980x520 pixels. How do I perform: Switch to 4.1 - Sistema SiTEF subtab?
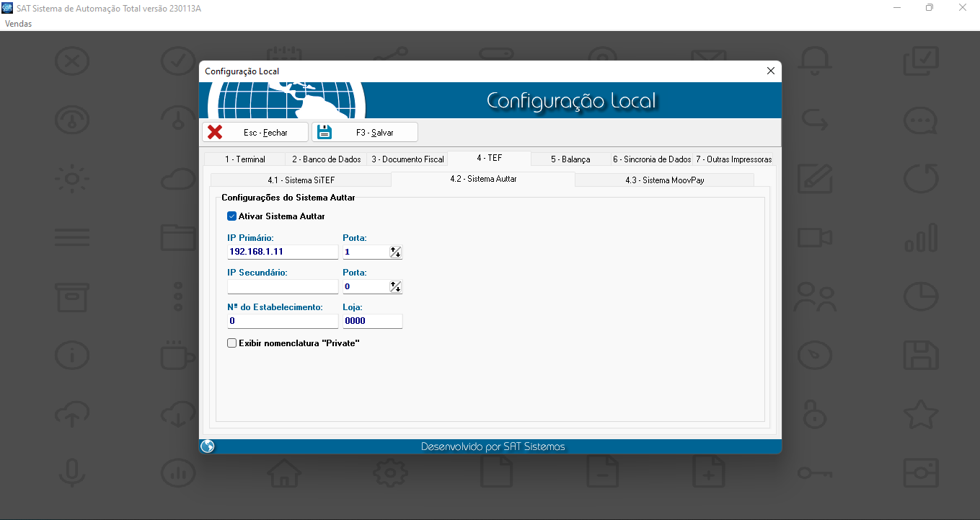click(301, 180)
